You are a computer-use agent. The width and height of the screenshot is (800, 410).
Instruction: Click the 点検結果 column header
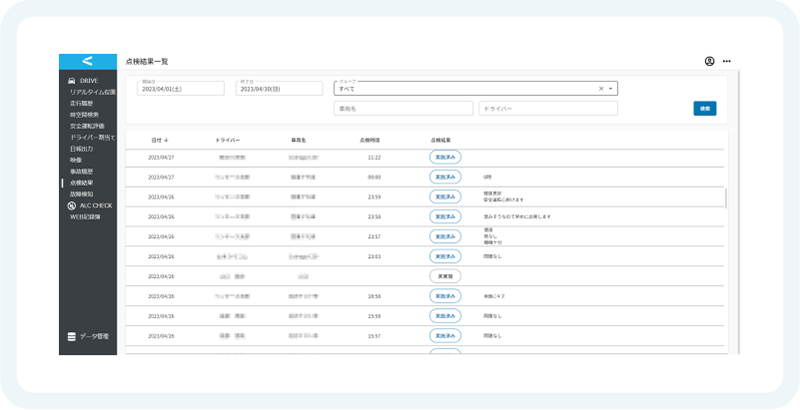pos(441,140)
